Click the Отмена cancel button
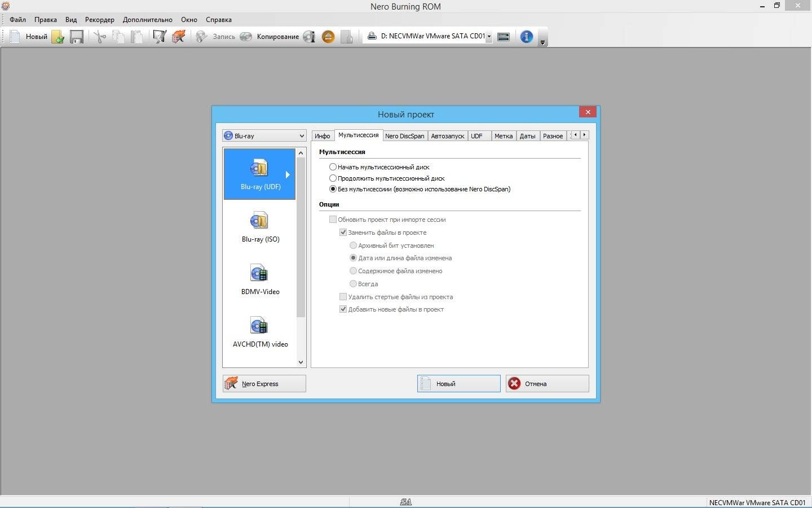 pyautogui.click(x=548, y=384)
